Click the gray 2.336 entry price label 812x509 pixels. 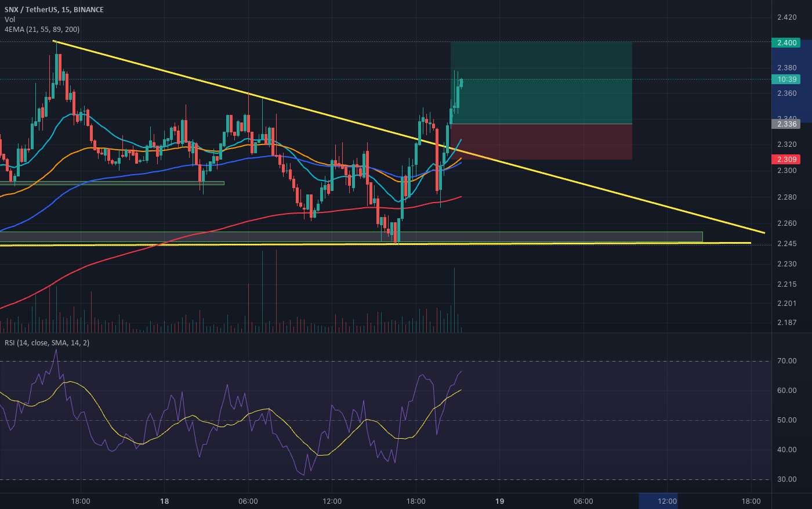point(786,124)
